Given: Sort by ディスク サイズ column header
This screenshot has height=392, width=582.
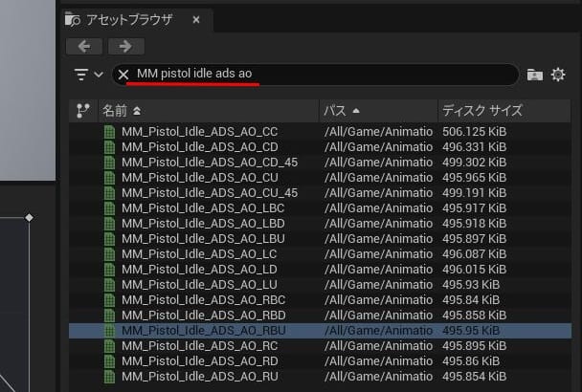Looking at the screenshot, I should (504, 111).
